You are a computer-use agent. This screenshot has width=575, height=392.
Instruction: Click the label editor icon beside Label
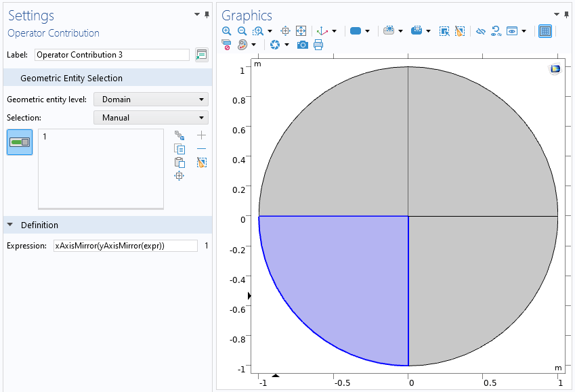coord(201,55)
